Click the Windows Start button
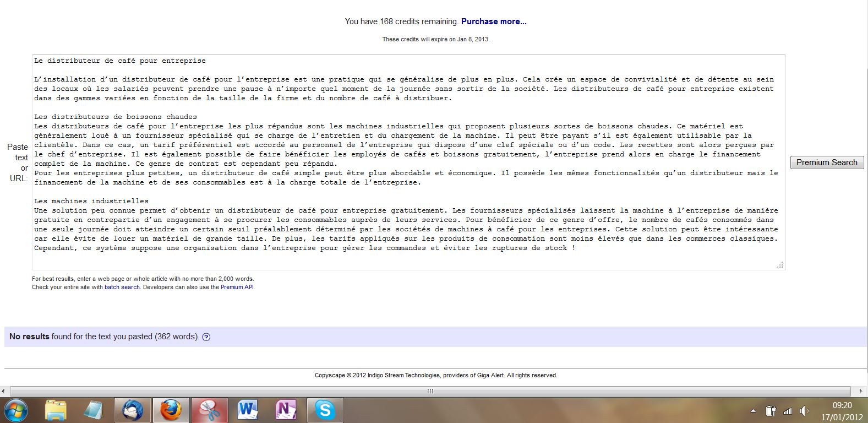868x423 pixels. 15,410
